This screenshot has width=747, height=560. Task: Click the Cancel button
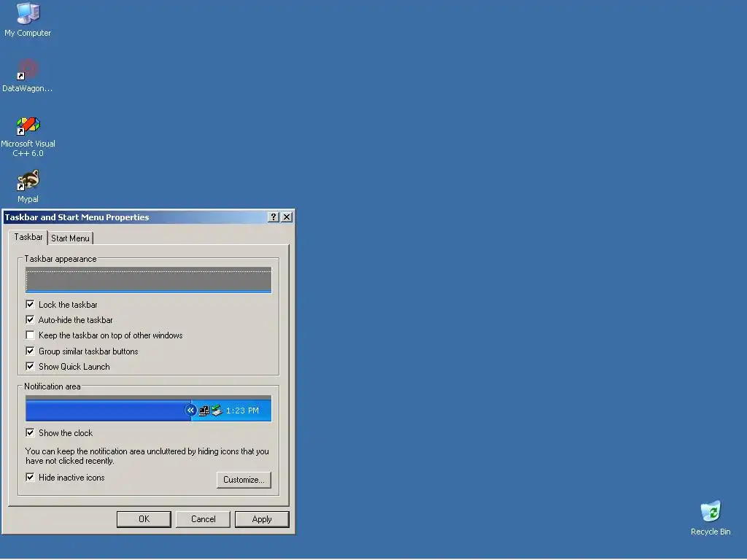[203, 519]
